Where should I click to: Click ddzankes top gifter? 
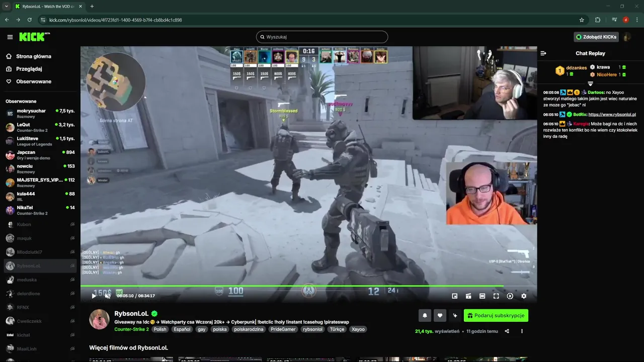click(x=577, y=68)
